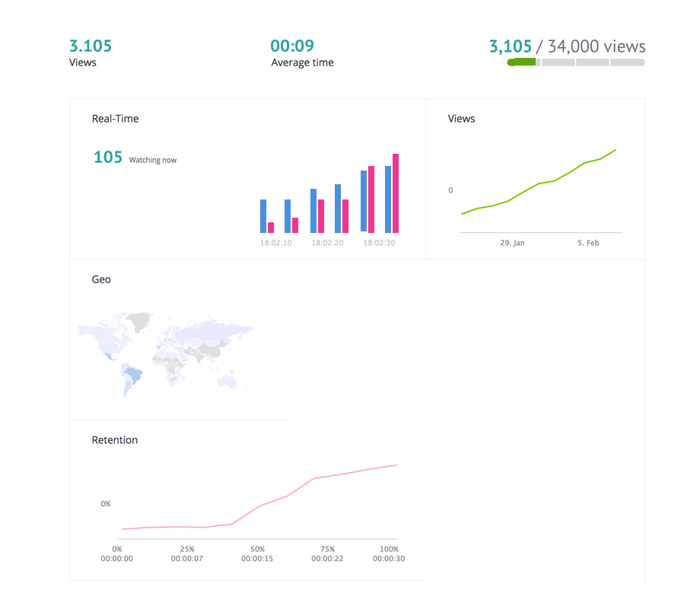Click the Real-Time panel heading
The width and height of the screenshot is (700, 603).
click(115, 119)
